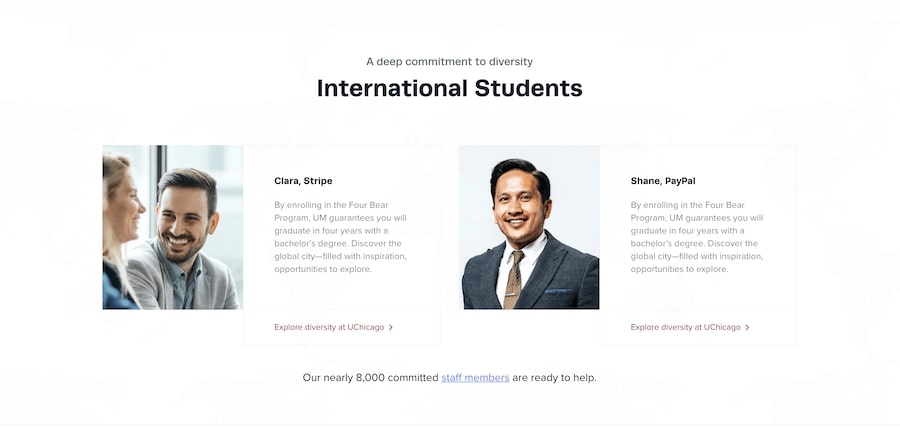Click the A deep commitment to diversity subtitle

[449, 61]
